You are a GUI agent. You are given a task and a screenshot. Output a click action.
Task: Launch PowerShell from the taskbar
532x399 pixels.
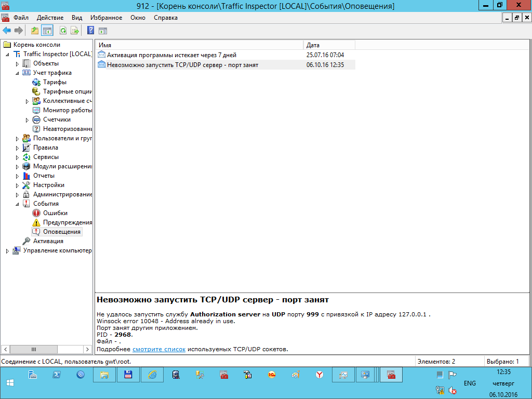point(56,375)
